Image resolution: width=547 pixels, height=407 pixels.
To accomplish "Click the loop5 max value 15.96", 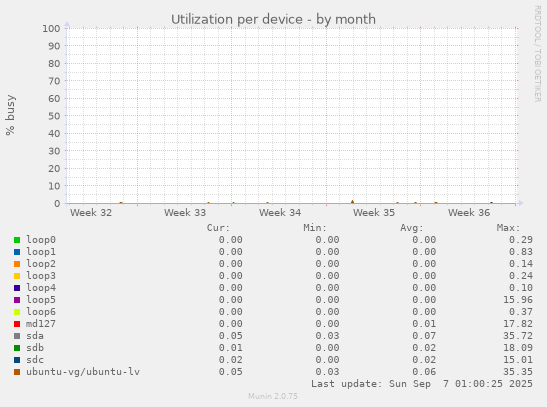I will (x=518, y=300).
